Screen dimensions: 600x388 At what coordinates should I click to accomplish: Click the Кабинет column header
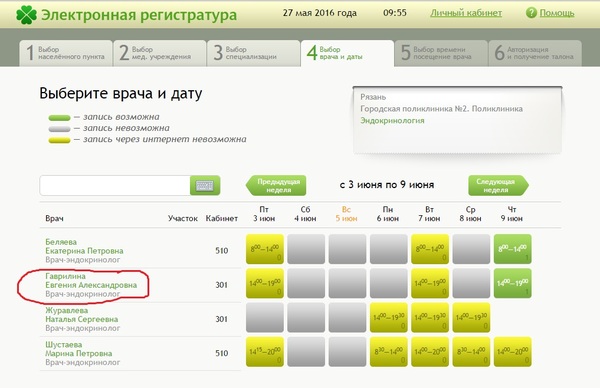click(222, 218)
